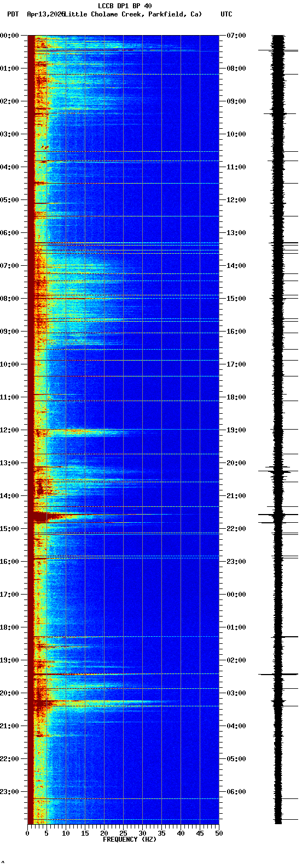
Task: Click the 19:00 UTC time label
Action: [236, 430]
